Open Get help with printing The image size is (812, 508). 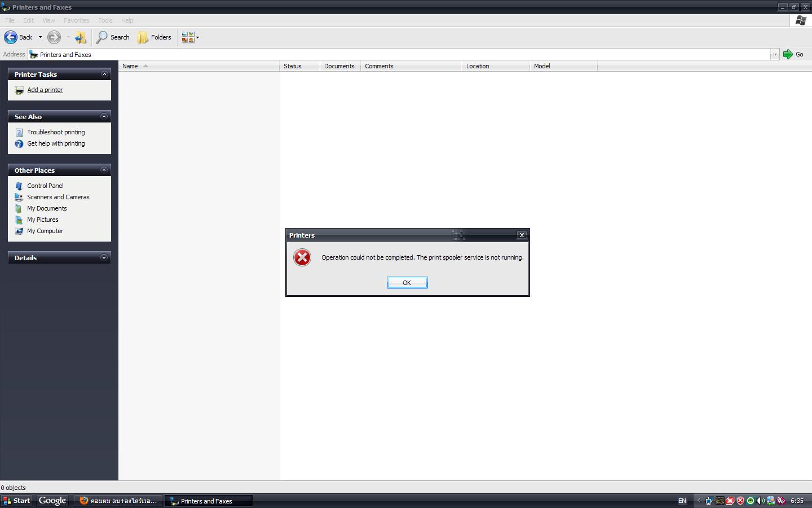(56, 143)
